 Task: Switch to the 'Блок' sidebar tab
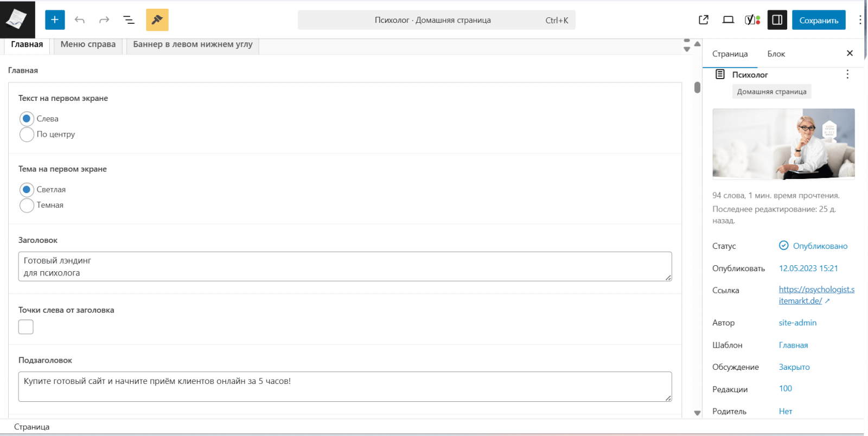click(776, 54)
